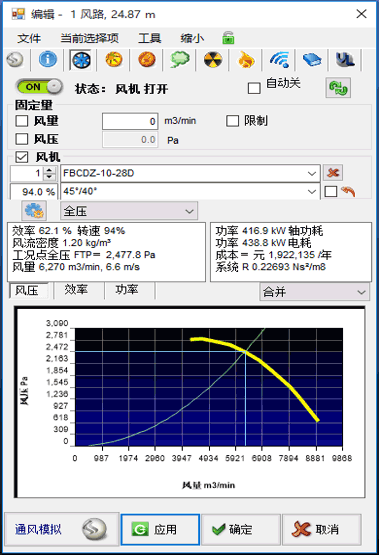Viewport: 379px width, 555px height.
Task: Click the green speech cloud icon
Action: [180, 59]
